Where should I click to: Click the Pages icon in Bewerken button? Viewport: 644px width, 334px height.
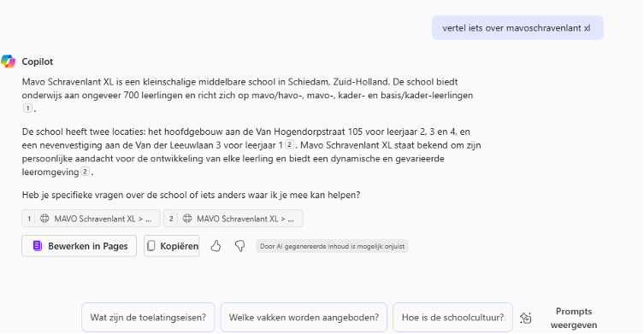coord(38,246)
